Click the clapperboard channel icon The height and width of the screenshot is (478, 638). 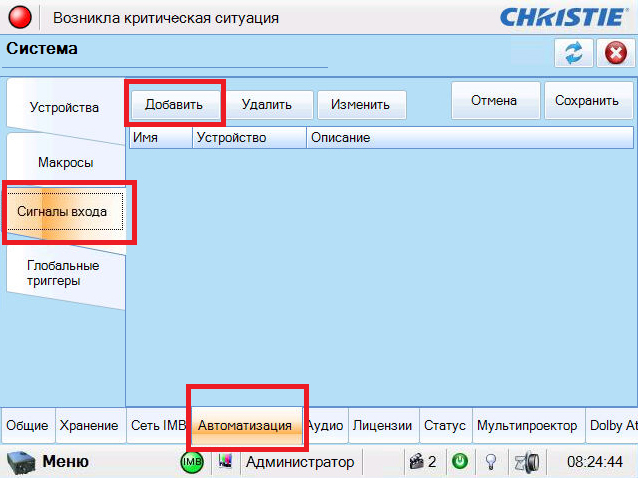tap(416, 462)
